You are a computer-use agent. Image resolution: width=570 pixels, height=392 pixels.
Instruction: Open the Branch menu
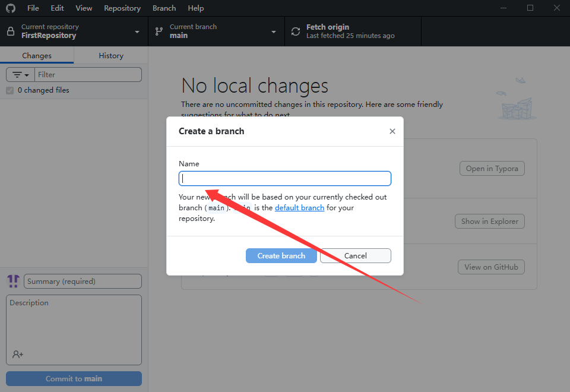pyautogui.click(x=164, y=8)
